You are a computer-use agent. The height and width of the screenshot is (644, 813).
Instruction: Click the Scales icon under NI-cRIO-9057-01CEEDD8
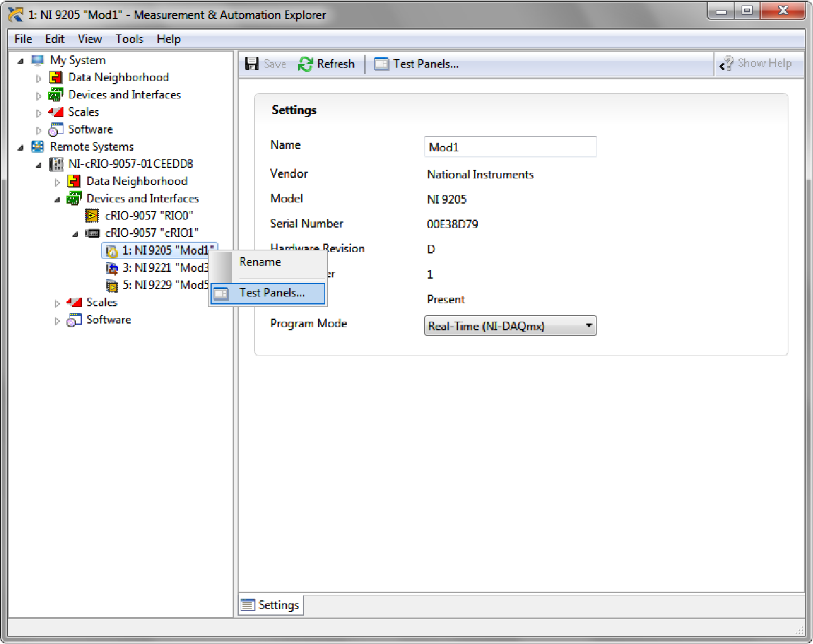(x=74, y=302)
